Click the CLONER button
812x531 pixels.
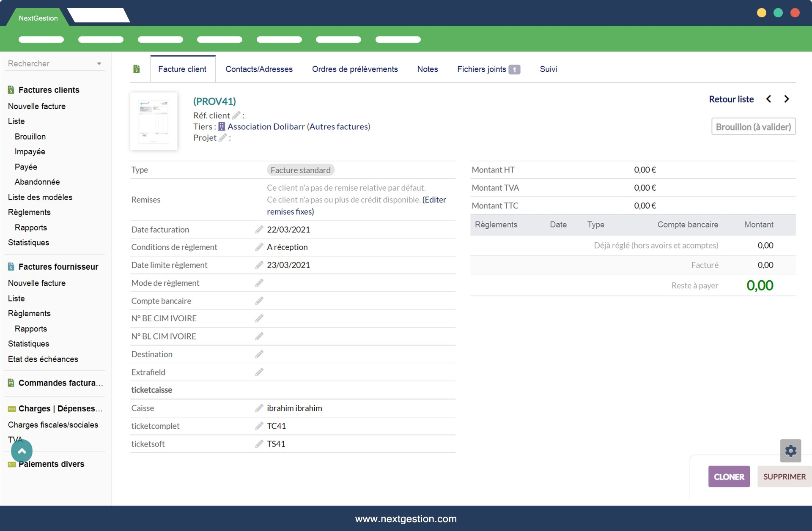pyautogui.click(x=729, y=476)
